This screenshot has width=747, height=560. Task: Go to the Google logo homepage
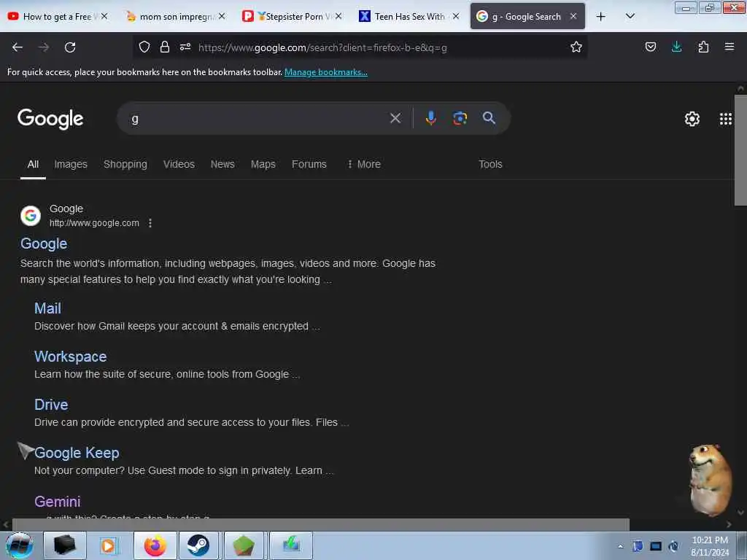point(50,119)
